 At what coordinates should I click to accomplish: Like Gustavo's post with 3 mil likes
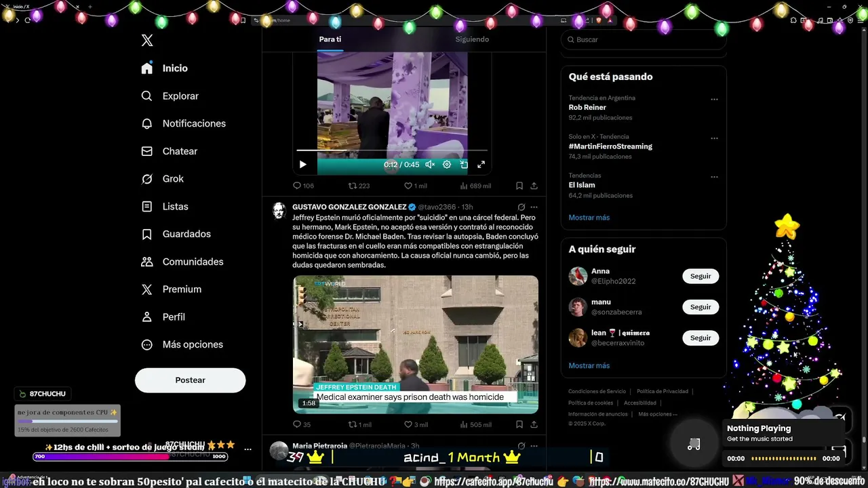pyautogui.click(x=416, y=425)
